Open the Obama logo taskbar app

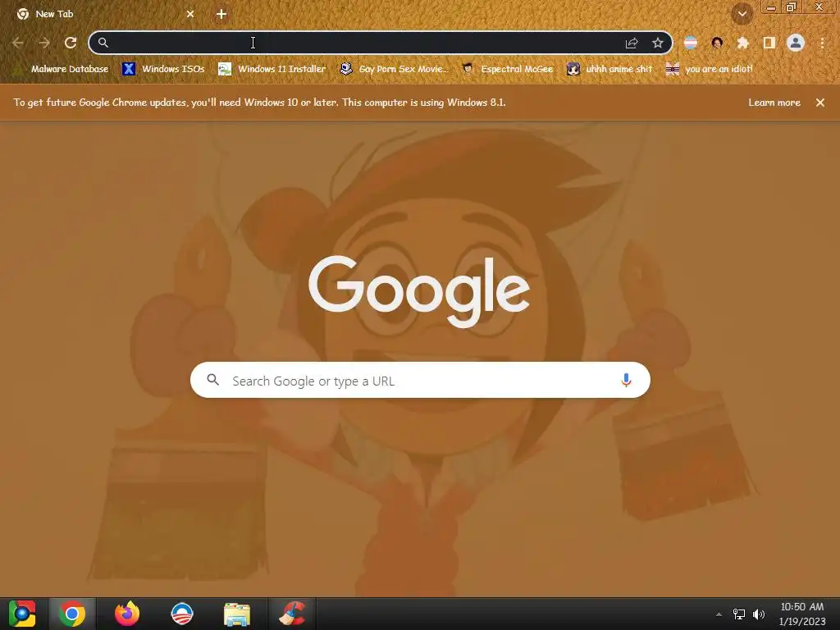tap(182, 614)
